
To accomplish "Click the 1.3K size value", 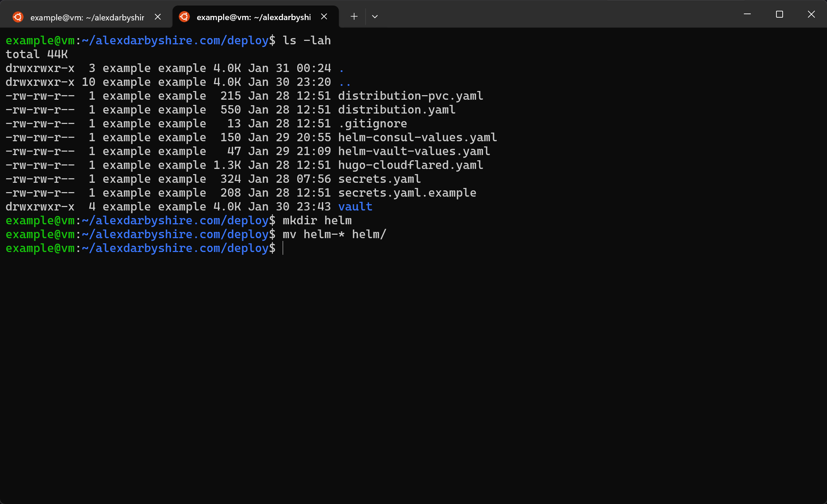I will pos(227,165).
